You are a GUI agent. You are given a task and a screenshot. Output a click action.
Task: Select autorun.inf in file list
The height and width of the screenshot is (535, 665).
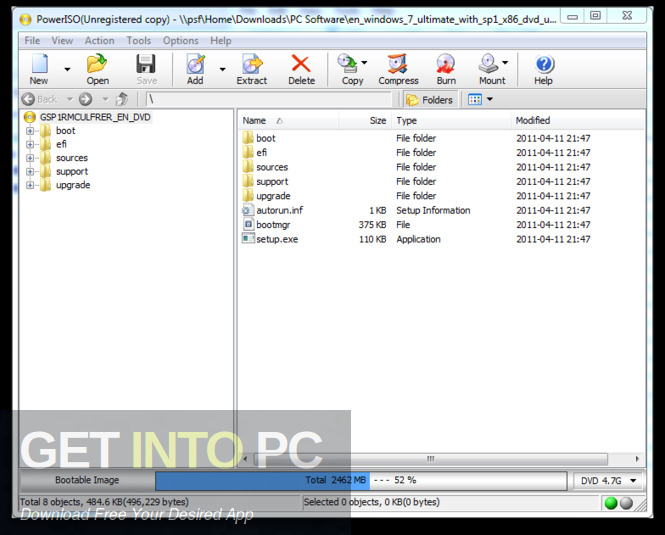pos(279,210)
